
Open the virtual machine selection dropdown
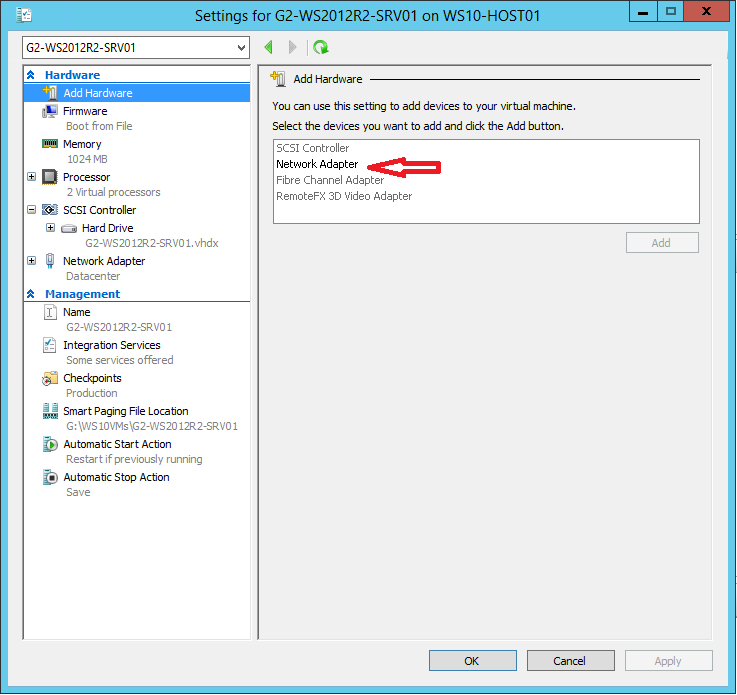click(x=241, y=48)
